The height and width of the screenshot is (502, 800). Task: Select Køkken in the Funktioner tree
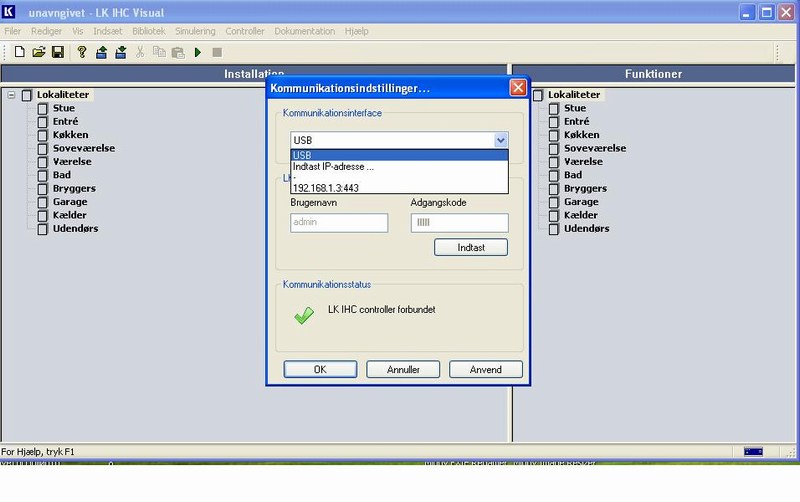point(580,134)
